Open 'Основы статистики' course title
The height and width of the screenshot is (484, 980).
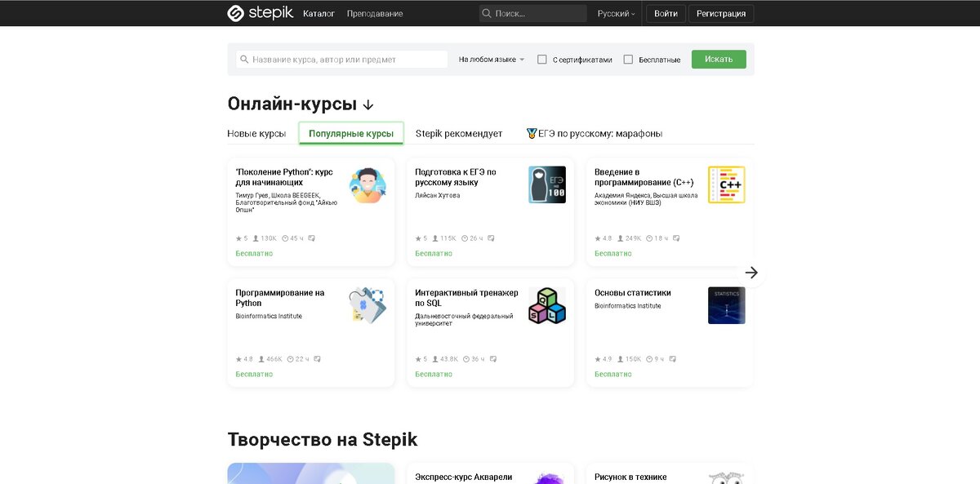[633, 293]
